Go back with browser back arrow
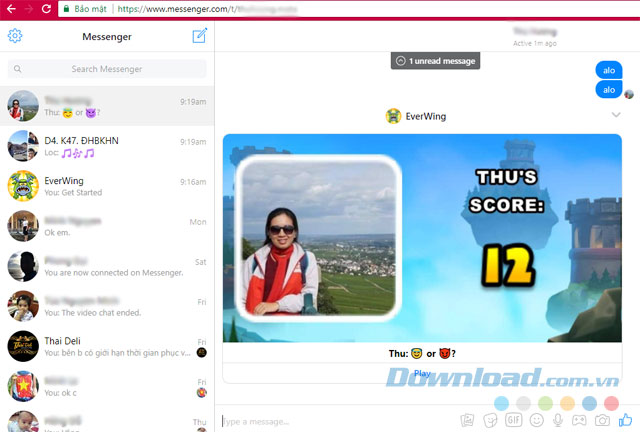Viewport: 640px width, 432px height. coord(11,9)
